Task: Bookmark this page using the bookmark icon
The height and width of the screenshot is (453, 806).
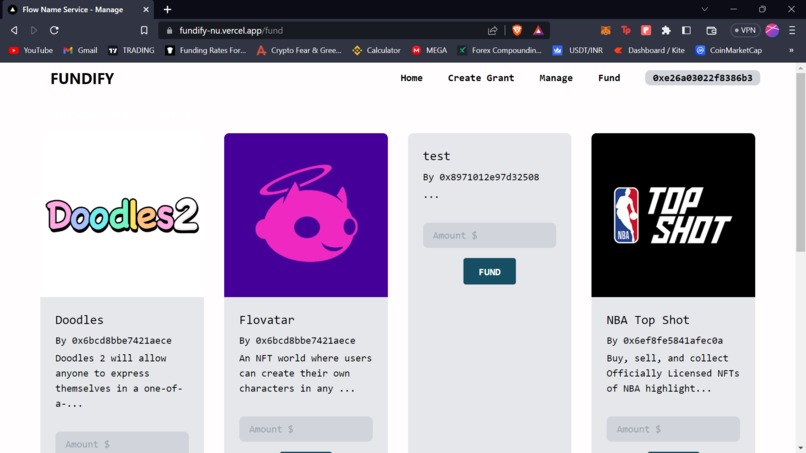Action: coord(144,30)
